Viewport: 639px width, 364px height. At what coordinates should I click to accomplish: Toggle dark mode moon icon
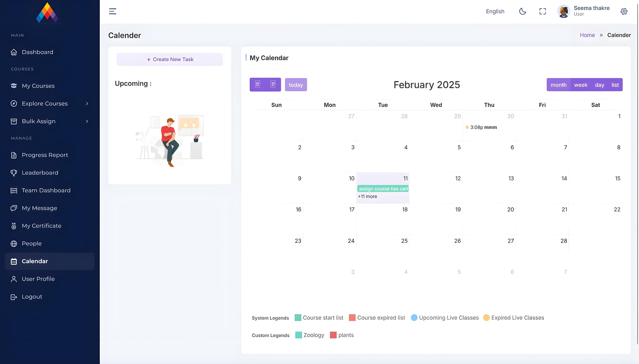523,11
